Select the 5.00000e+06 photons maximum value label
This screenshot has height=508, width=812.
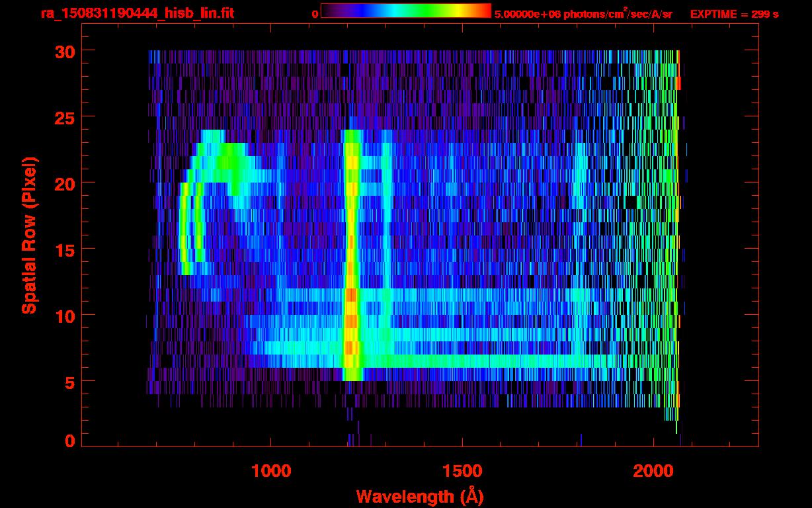pyautogui.click(x=583, y=14)
